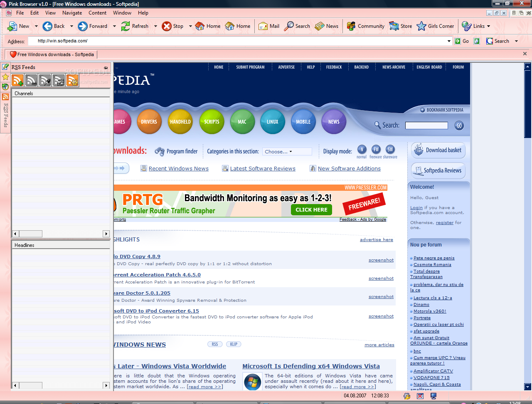532x404 pixels.
Task: Open the address bar URL dropdown
Action: point(449,41)
